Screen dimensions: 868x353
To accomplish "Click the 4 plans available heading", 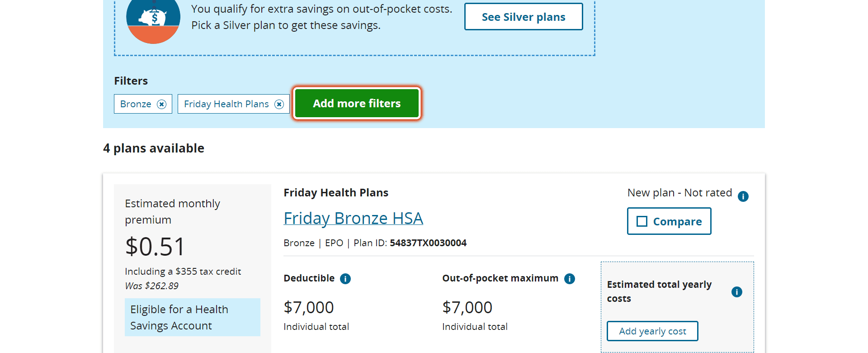I will coord(154,148).
